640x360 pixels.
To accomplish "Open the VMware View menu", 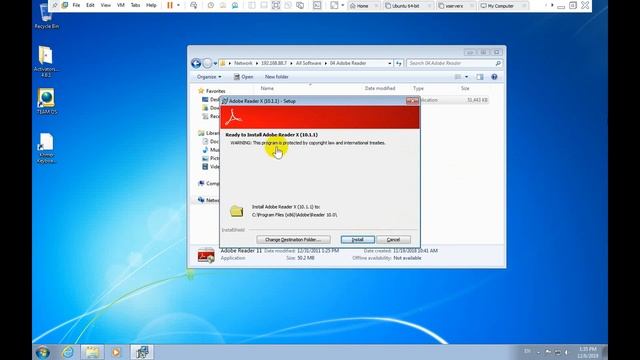I will [106, 5].
